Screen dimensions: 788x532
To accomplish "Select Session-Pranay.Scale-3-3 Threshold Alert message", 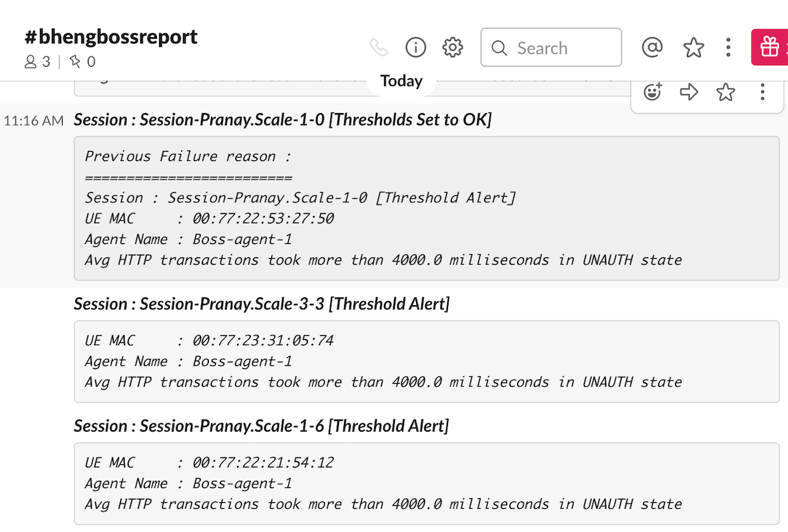I will [262, 304].
